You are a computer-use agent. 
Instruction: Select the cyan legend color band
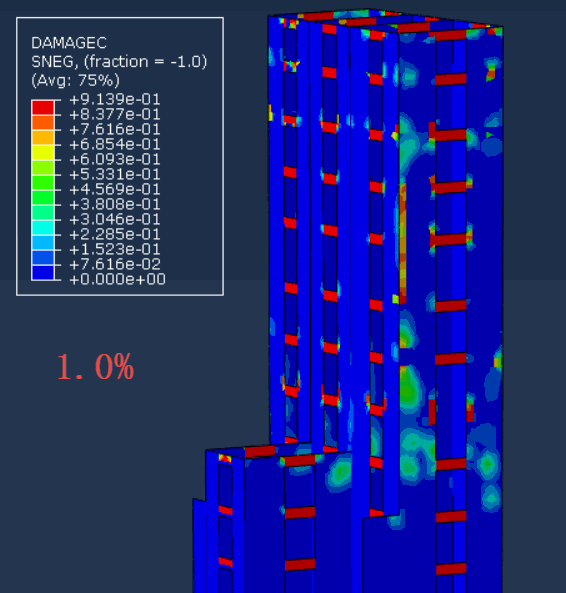pos(43,227)
